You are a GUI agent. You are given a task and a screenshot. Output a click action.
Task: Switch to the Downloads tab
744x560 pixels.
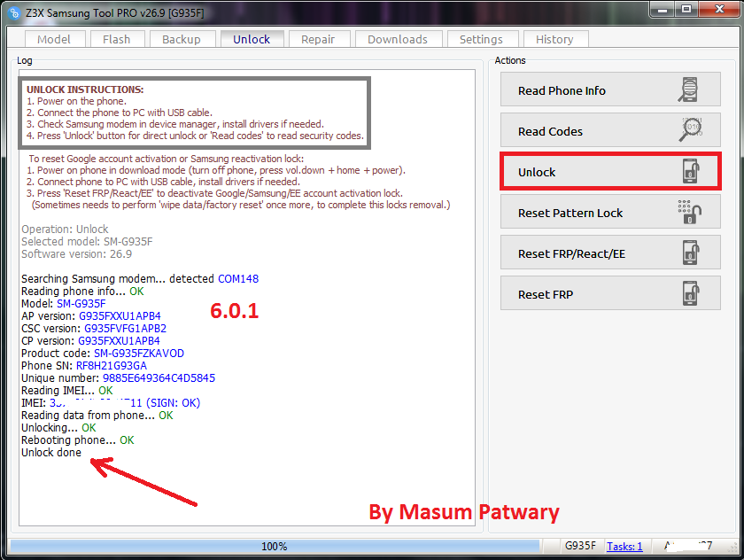(398, 39)
